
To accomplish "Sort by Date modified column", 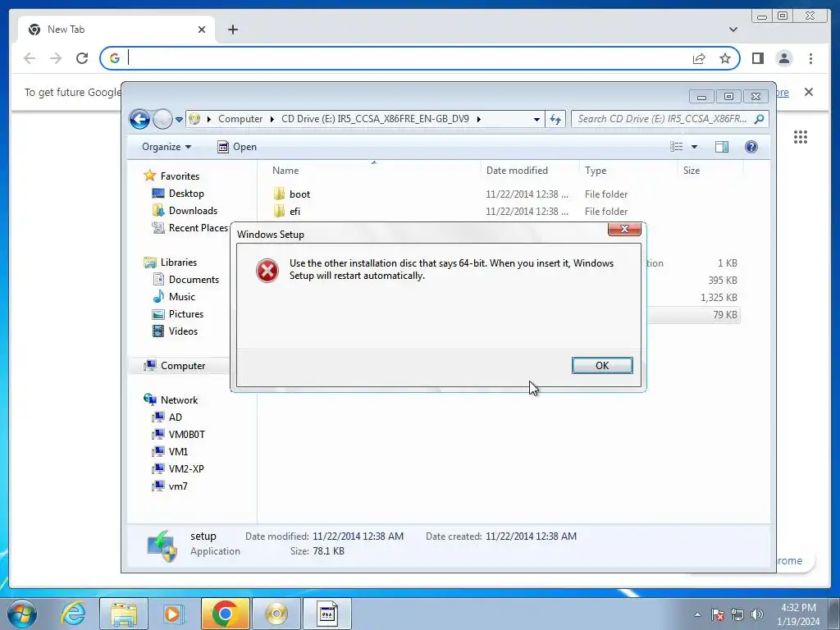I will (517, 171).
